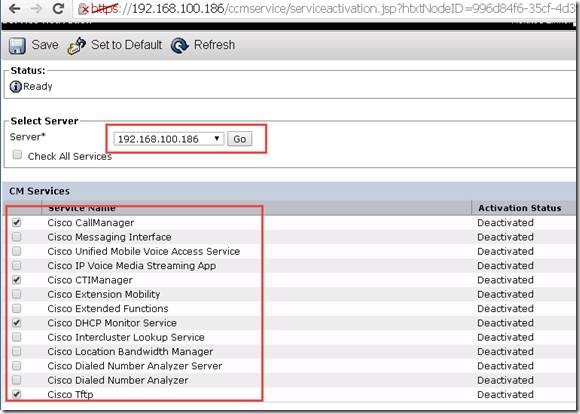
Task: Click the browser forward arrow
Action: [37, 8]
